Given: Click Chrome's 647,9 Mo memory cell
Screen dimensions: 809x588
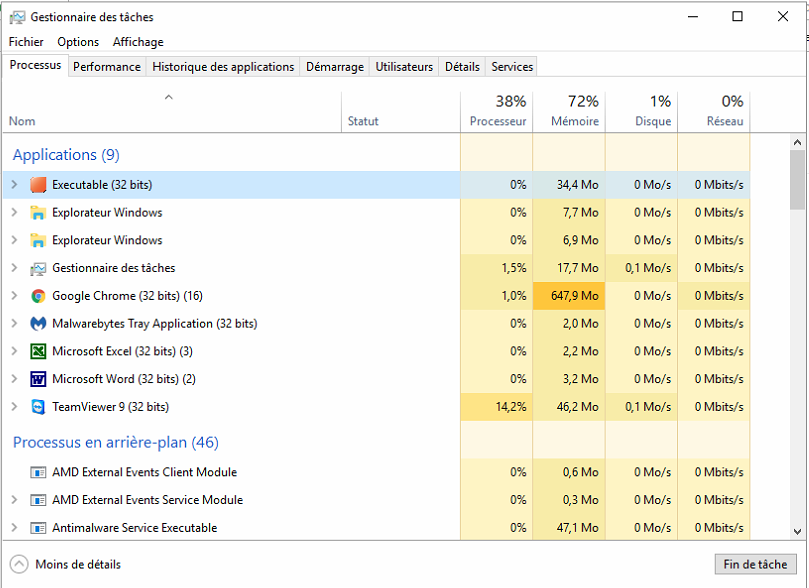Looking at the screenshot, I should coord(569,296).
